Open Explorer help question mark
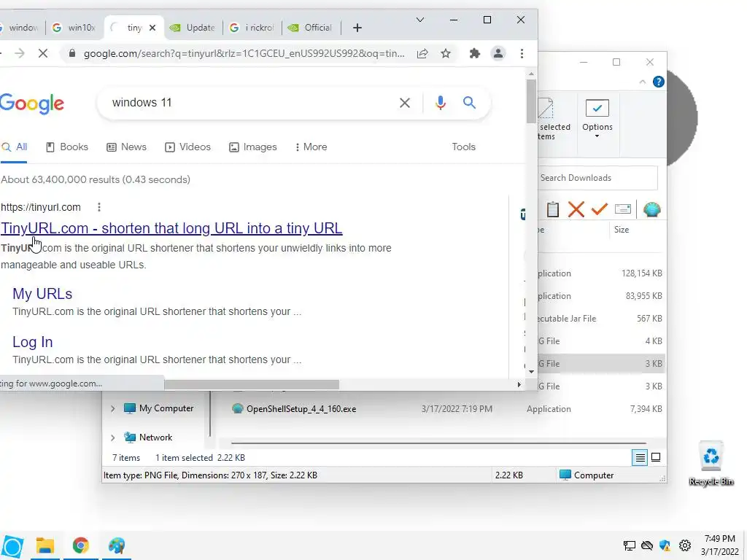 click(659, 82)
